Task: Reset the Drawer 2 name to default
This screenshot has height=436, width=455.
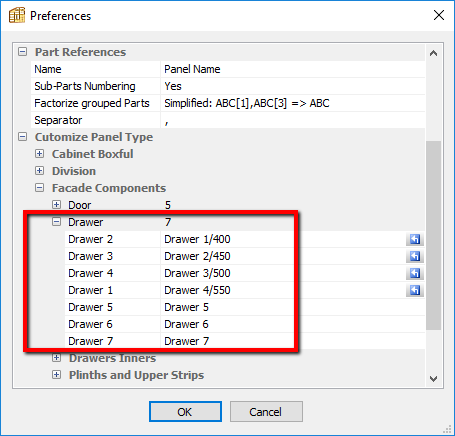Action: tap(415, 239)
